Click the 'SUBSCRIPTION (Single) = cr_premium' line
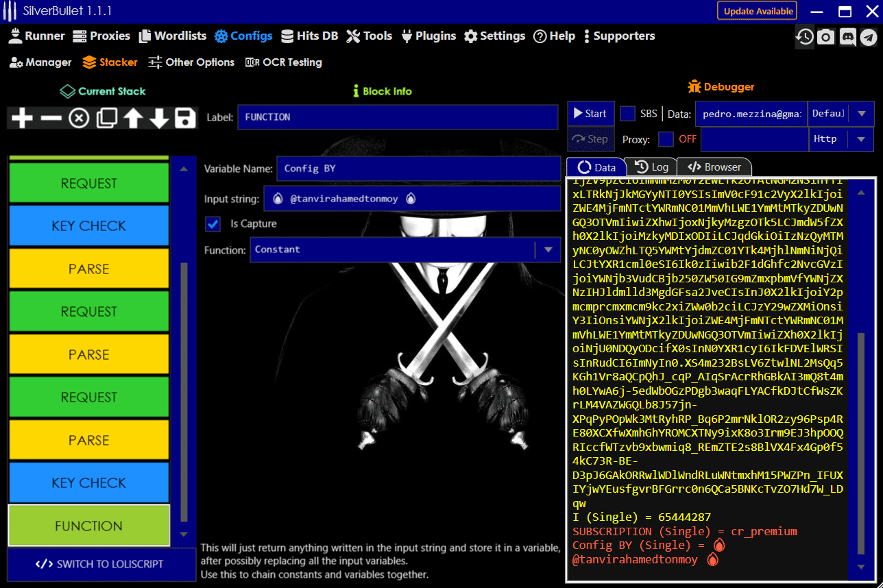 [x=685, y=532]
